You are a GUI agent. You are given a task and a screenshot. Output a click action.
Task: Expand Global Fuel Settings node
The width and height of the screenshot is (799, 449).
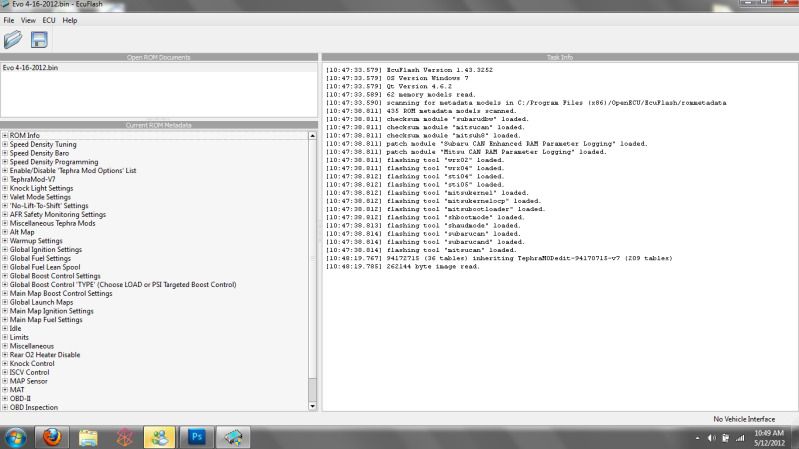pos(5,258)
